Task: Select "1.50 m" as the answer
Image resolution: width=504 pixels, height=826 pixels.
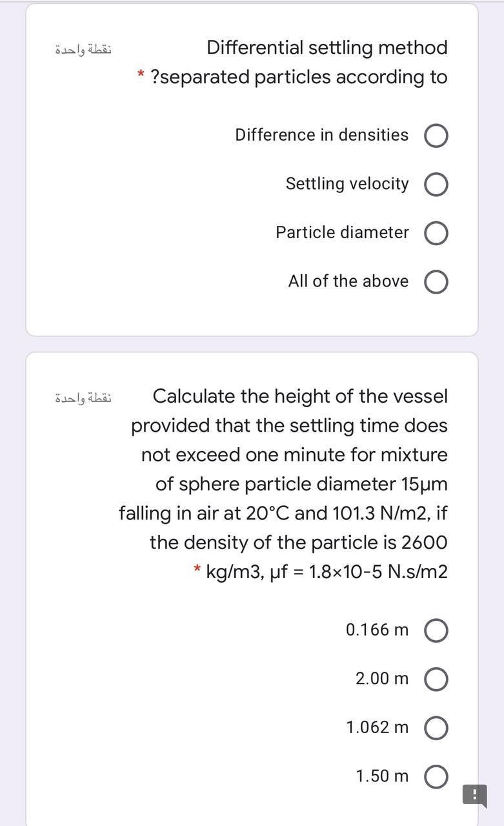Action: (436, 776)
